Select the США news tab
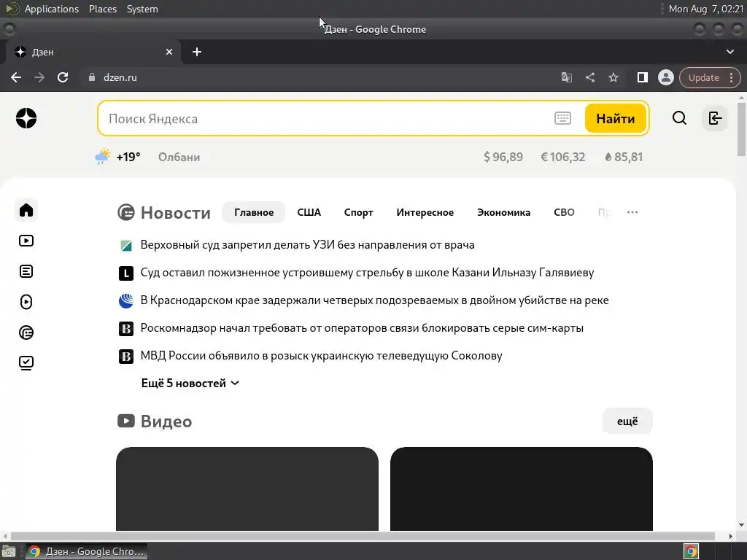The image size is (747, 560). point(309,212)
